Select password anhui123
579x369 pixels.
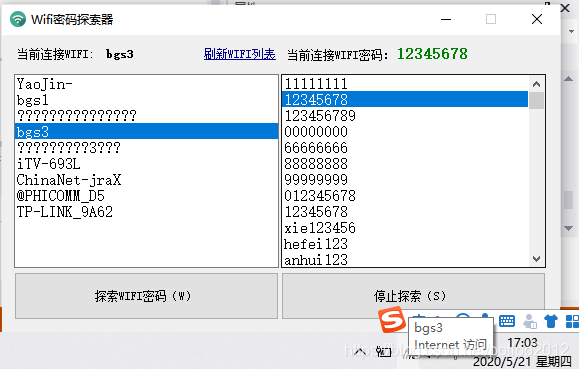pyautogui.click(x=405, y=260)
